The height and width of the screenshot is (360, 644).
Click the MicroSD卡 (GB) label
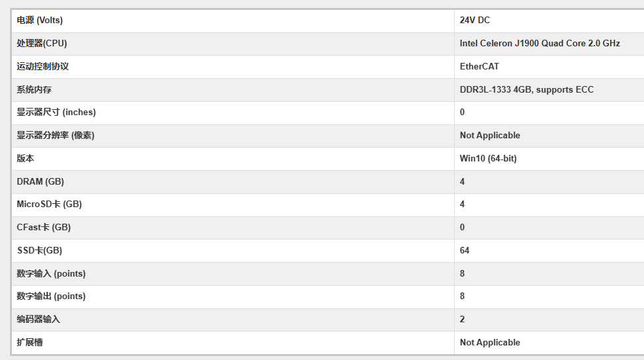tap(49, 204)
